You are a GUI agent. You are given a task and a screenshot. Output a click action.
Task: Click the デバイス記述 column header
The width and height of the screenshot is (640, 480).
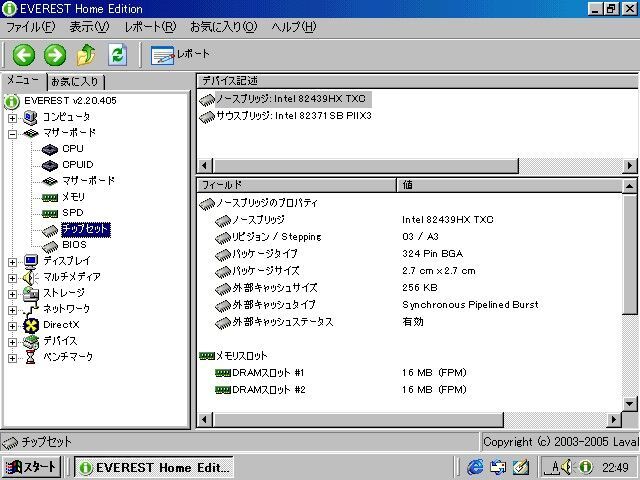(416, 81)
